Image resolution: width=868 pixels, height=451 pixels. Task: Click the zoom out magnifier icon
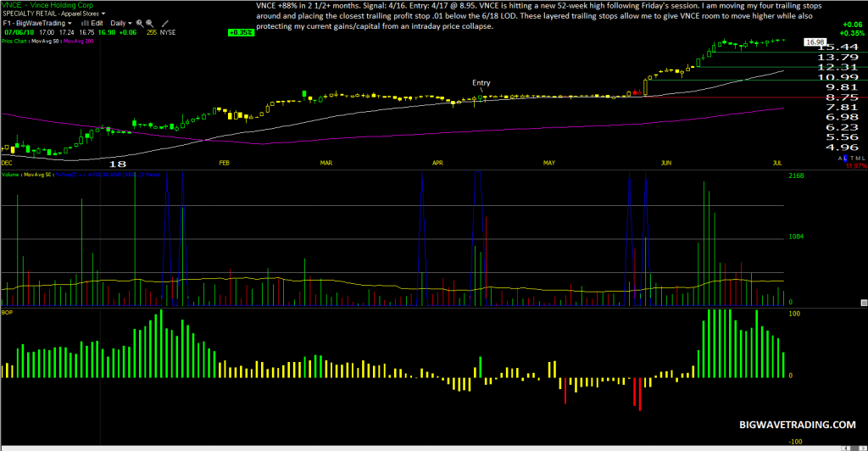[150, 24]
